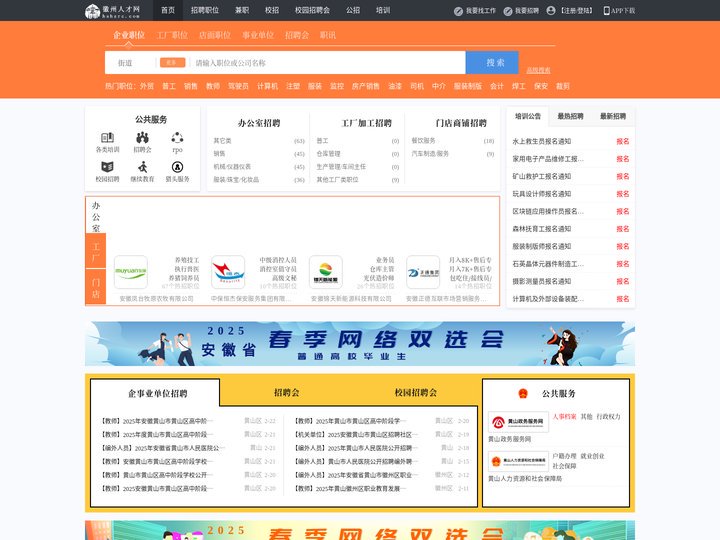Open the 各类培训 icon in 公共服务
Viewport: 720px width, 540px height.
click(x=107, y=137)
